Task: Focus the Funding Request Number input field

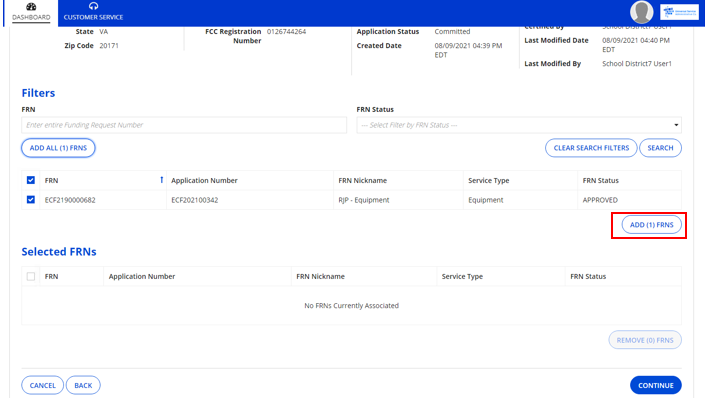Action: click(x=184, y=125)
